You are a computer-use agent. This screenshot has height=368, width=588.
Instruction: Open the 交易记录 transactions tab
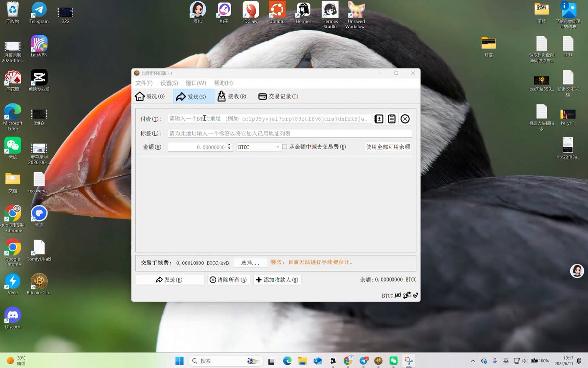[278, 96]
